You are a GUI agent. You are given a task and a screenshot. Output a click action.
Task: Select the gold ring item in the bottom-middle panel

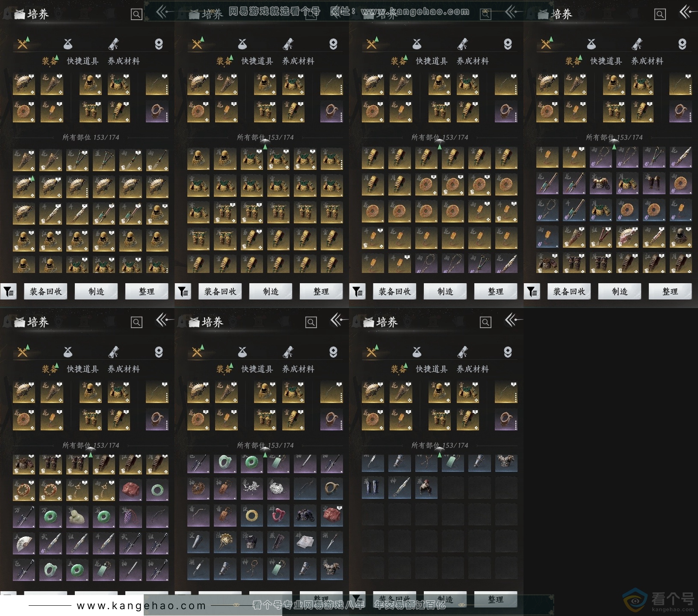tap(252, 517)
